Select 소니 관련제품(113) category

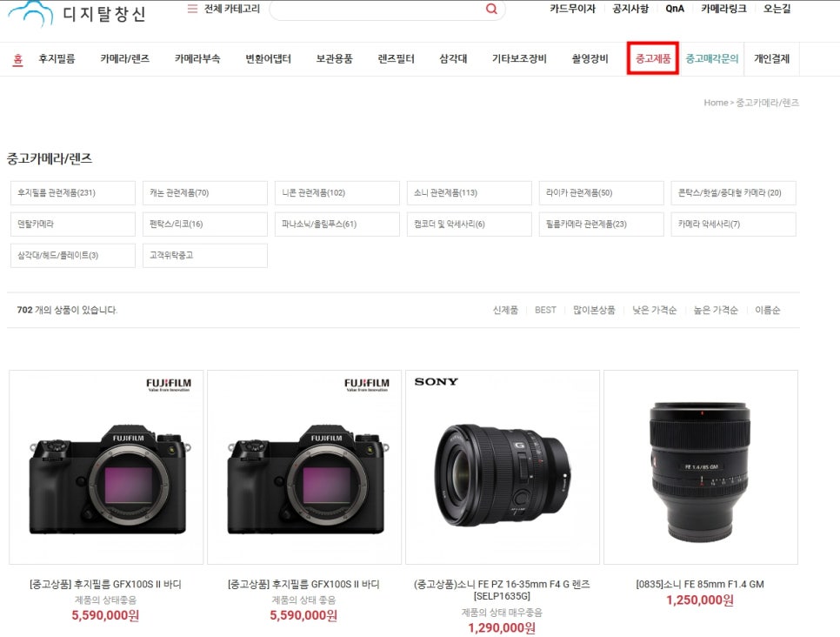470,193
